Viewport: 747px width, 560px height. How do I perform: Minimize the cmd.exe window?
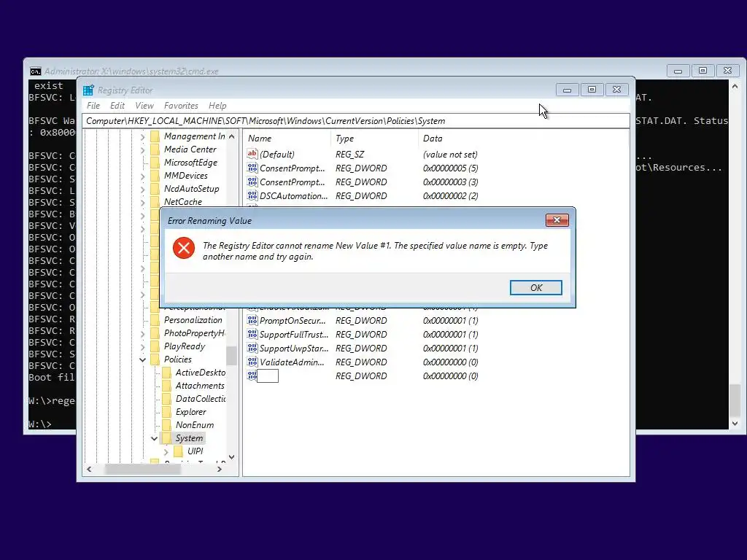tap(678, 71)
